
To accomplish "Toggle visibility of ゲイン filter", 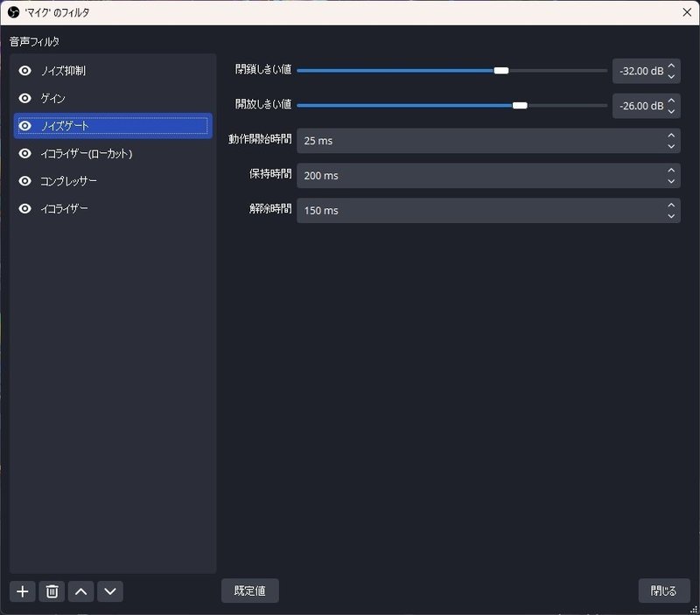I will (x=25, y=98).
